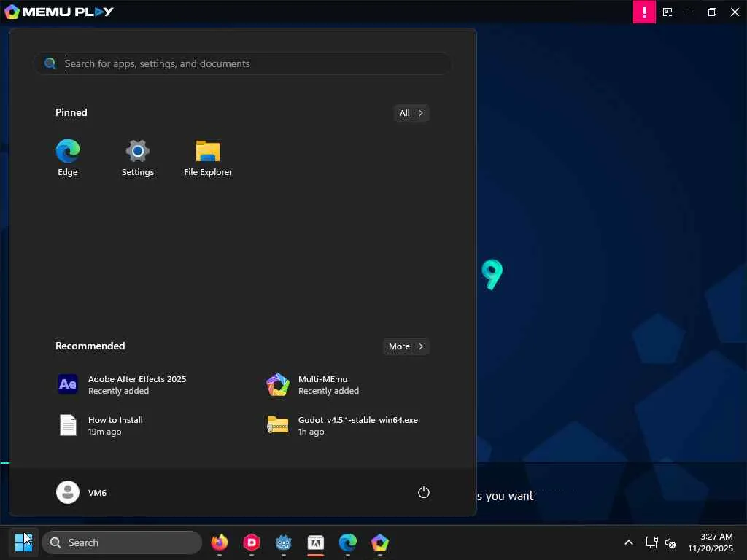The width and height of the screenshot is (747, 560).
Task: Launch File Explorer from pinned apps
Action: (208, 158)
